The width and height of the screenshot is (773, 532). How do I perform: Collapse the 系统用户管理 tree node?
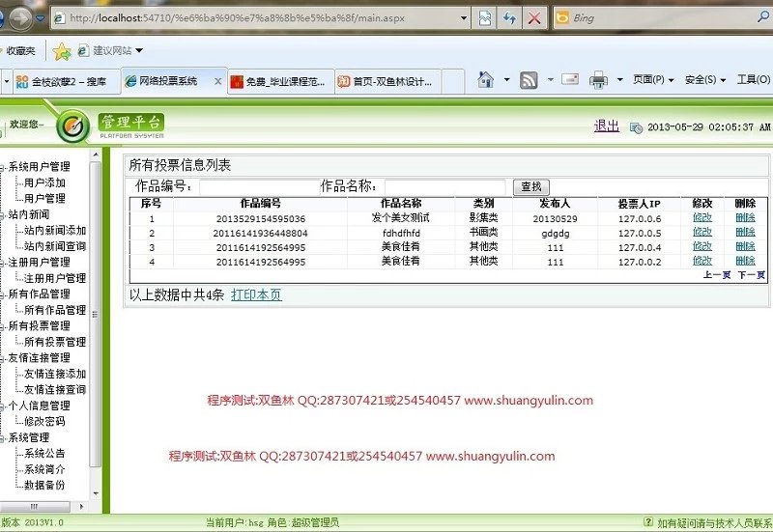pos(2,167)
